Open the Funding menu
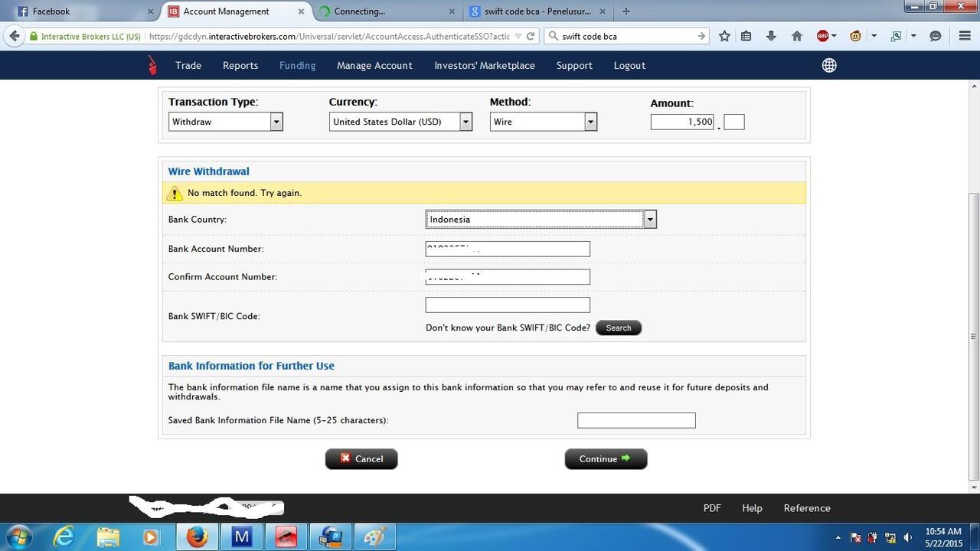The height and width of the screenshot is (551, 980). [x=297, y=66]
